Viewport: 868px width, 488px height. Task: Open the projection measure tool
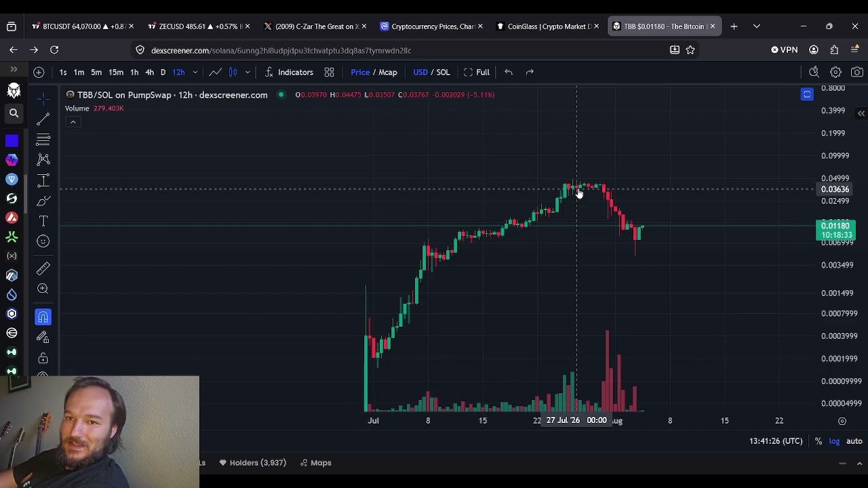43,180
